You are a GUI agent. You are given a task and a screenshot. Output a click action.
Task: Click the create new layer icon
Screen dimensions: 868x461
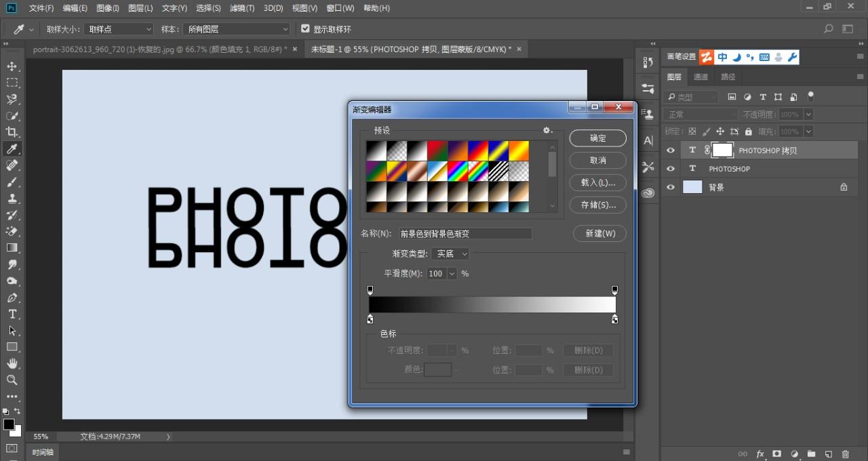[828, 454]
